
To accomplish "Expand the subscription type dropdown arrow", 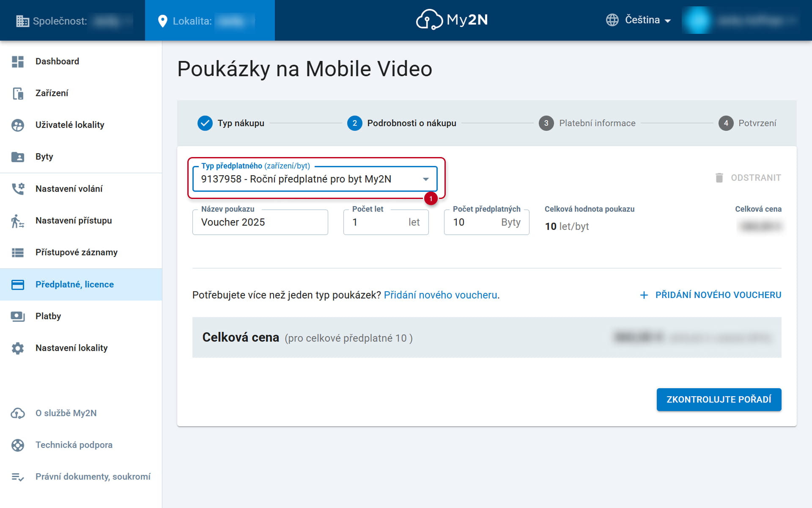I will click(x=426, y=179).
